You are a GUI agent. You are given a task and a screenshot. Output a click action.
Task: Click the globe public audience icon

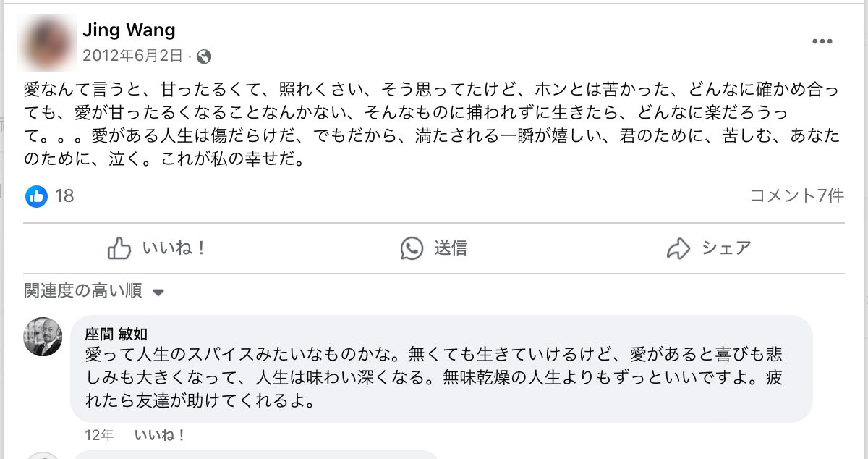pyautogui.click(x=204, y=56)
